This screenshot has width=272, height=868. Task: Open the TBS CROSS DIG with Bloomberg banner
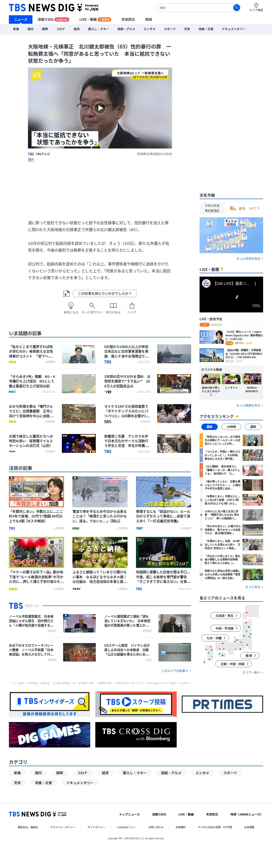[x=136, y=735]
